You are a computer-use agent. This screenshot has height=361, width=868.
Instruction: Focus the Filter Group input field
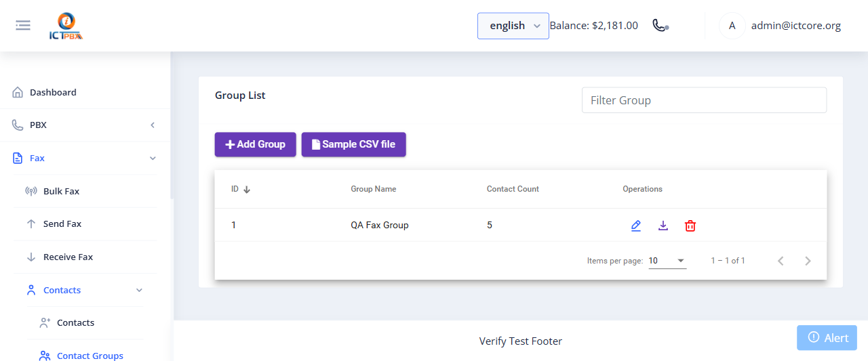[704, 100]
